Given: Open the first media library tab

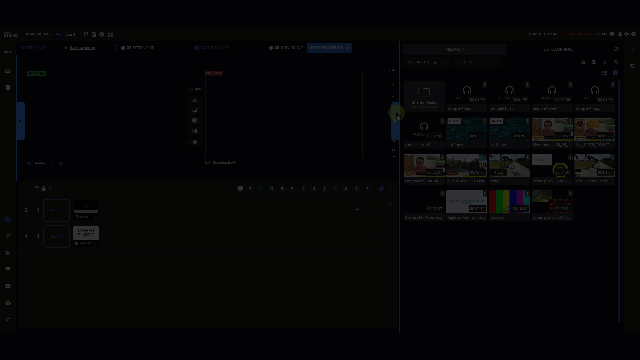Looking at the screenshot, I should coord(455,49).
